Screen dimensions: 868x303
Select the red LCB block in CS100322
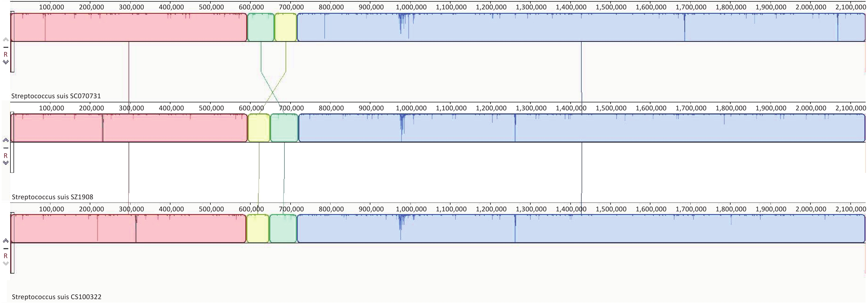pos(128,229)
